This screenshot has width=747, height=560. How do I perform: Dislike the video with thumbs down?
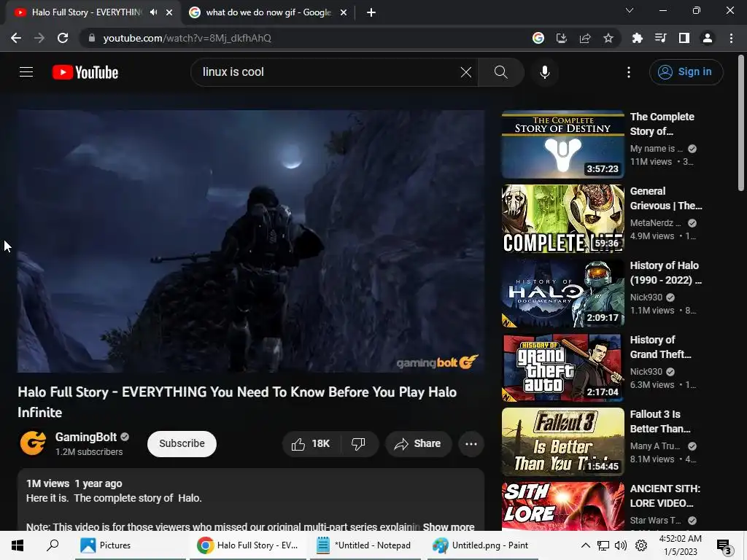[359, 444]
